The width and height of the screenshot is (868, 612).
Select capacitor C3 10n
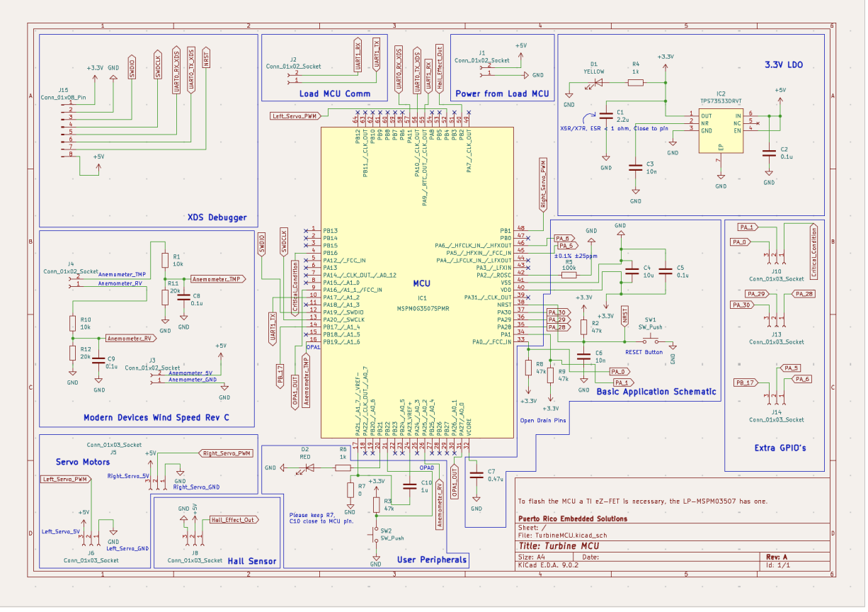635,168
